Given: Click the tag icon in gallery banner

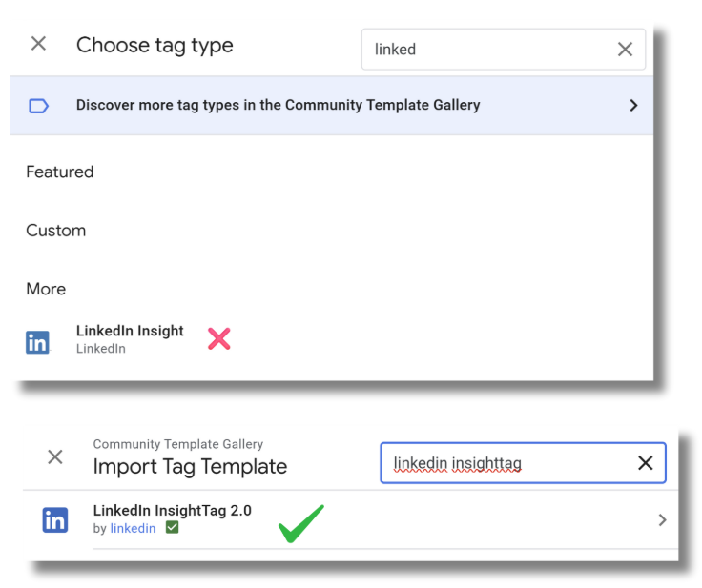Looking at the screenshot, I should click(x=38, y=106).
